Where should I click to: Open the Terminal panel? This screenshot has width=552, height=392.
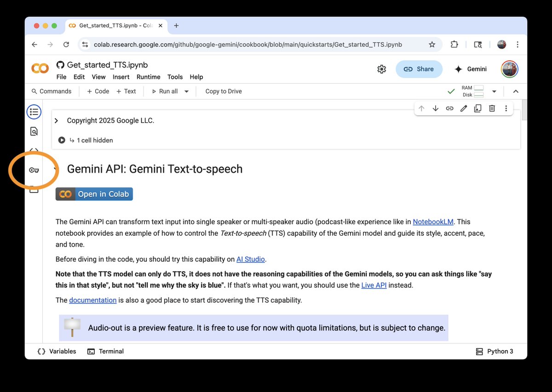pyautogui.click(x=105, y=351)
